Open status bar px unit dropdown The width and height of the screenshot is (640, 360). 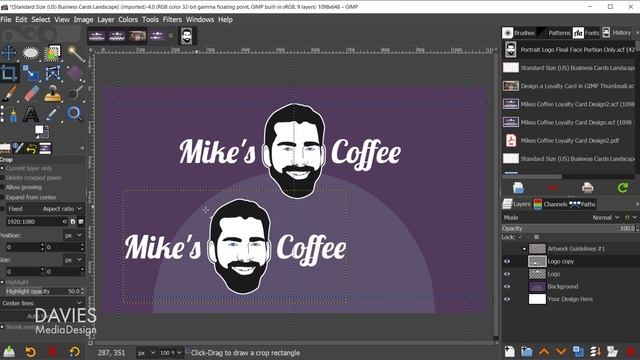pyautogui.click(x=146, y=353)
